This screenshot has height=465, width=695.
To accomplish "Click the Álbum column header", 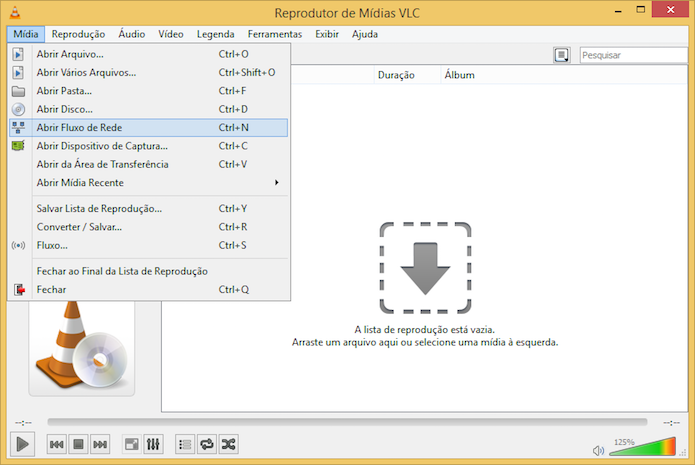I will click(x=564, y=75).
